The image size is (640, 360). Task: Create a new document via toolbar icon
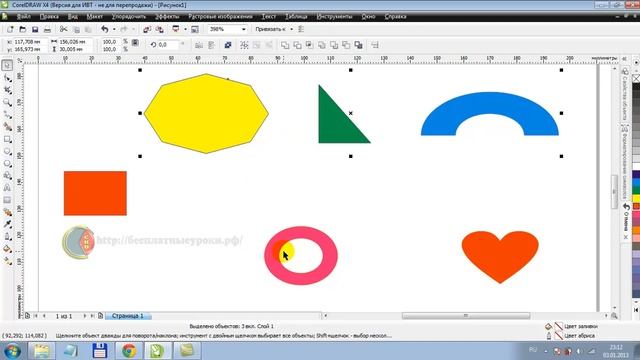coord(10,29)
